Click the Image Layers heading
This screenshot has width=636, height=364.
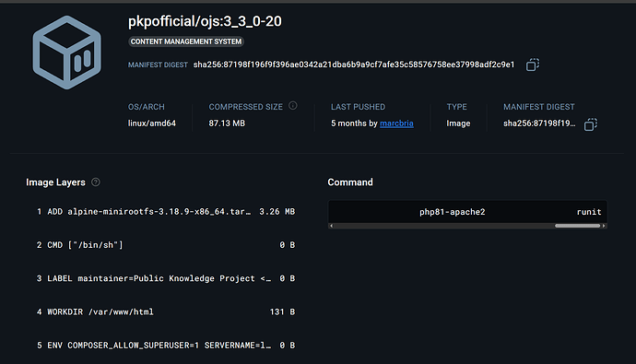point(55,182)
